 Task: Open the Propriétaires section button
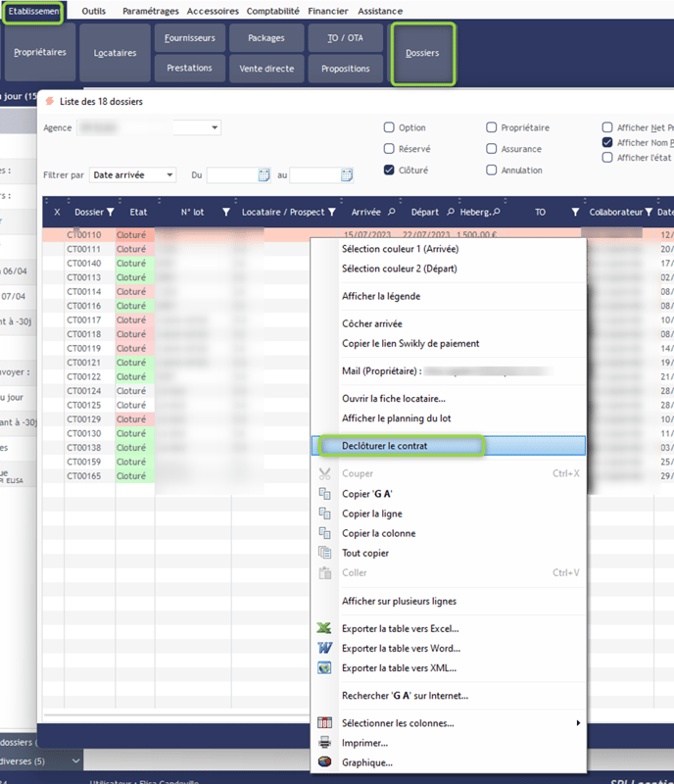[x=39, y=52]
